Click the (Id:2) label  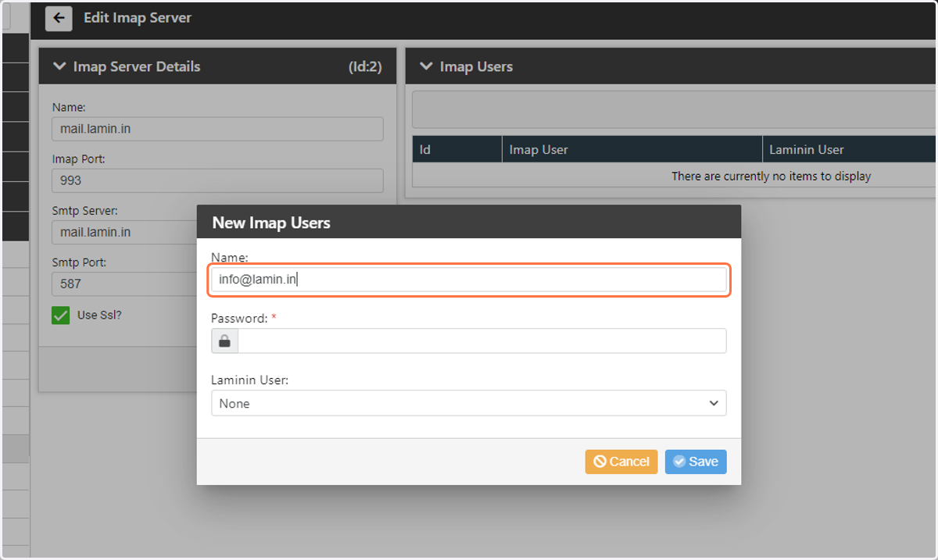[365, 67]
